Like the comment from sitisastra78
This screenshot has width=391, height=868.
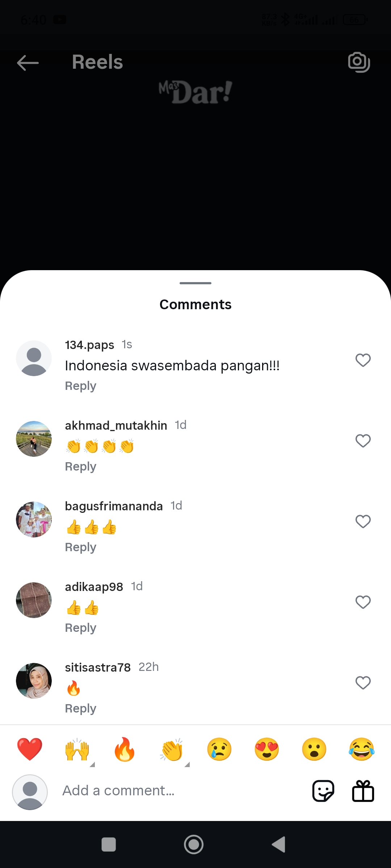363,683
